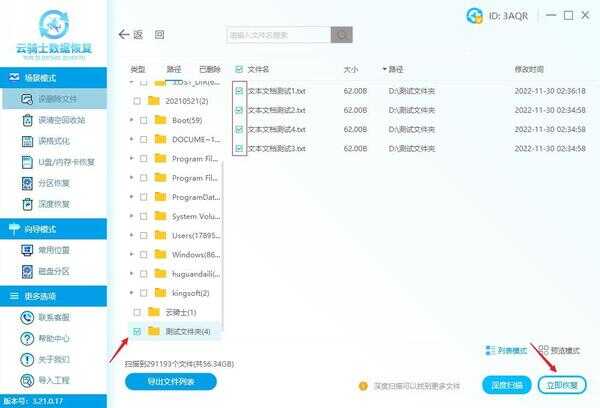Open 误删除文件 recovery mode in sidebar
This screenshot has width=600, height=408.
point(58,98)
